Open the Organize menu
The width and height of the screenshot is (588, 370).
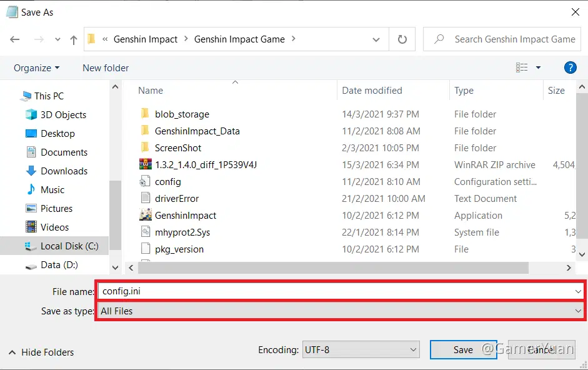pyautogui.click(x=35, y=67)
